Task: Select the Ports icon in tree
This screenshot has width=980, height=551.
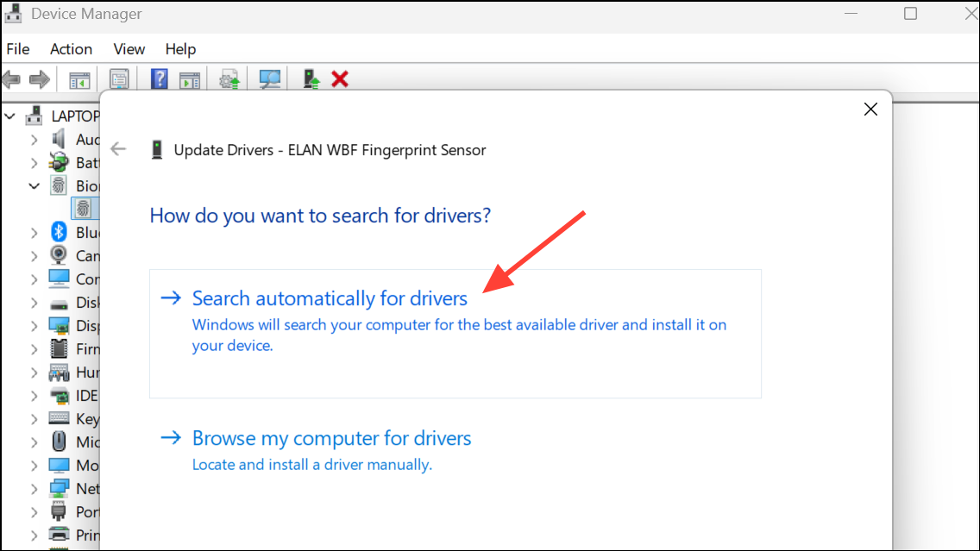Action: [59, 511]
